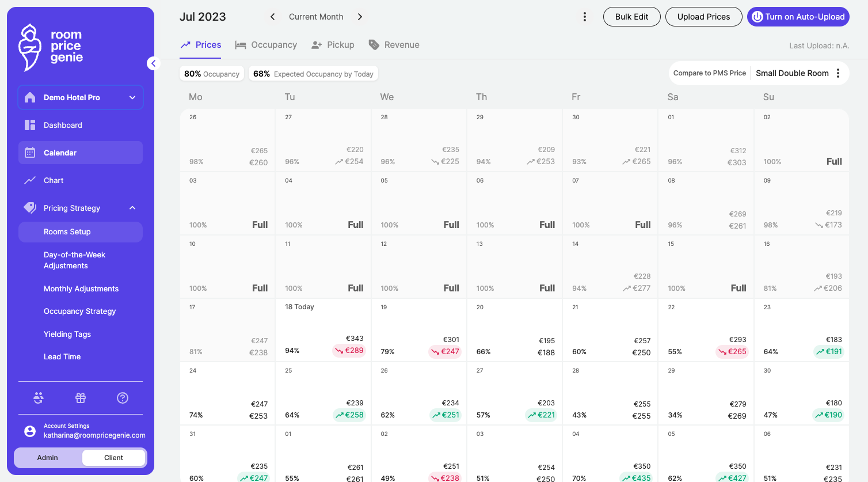Select the calendar cell priced €195
868x482 pixels.
coord(514,330)
